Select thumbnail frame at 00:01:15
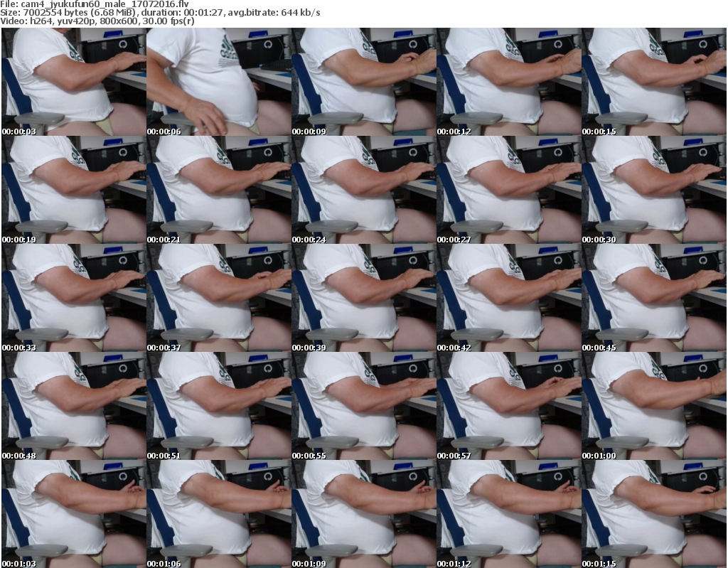Screen dimensions: 728x568 654,514
